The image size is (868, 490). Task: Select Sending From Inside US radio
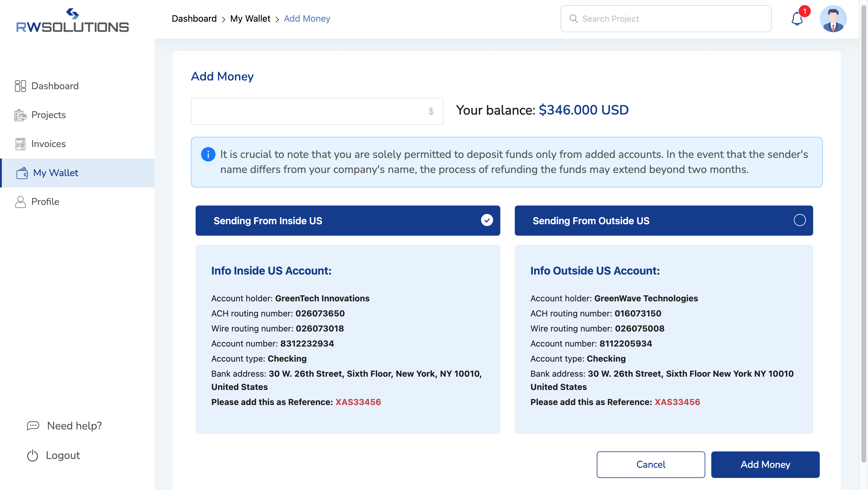tap(486, 220)
